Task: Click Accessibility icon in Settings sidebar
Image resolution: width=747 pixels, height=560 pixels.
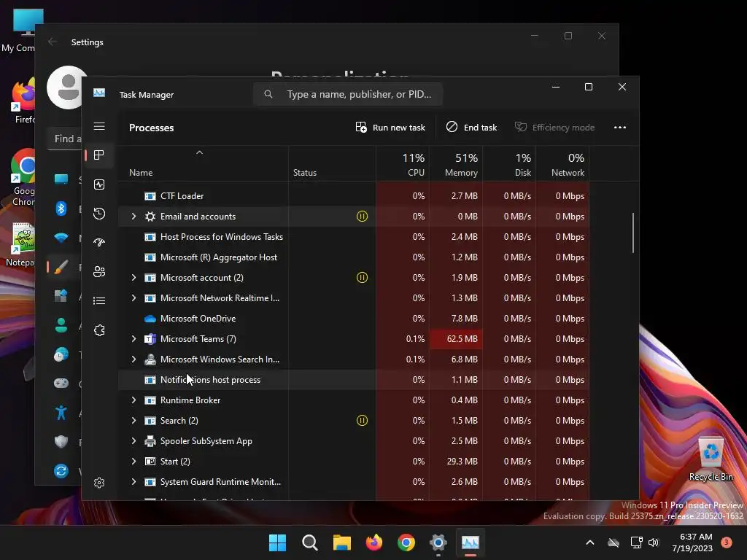Action: (61, 413)
